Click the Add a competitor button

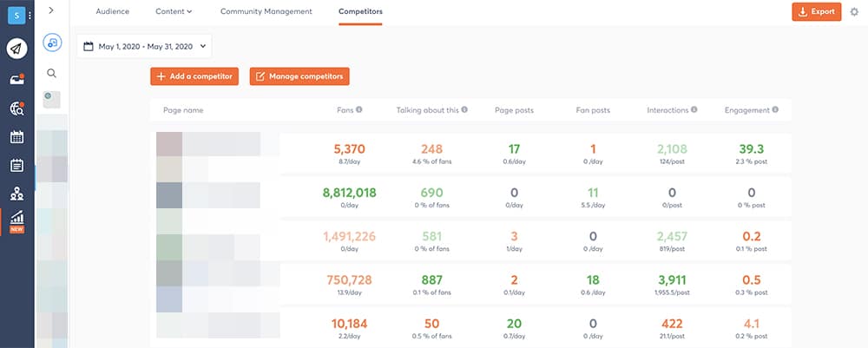[194, 76]
